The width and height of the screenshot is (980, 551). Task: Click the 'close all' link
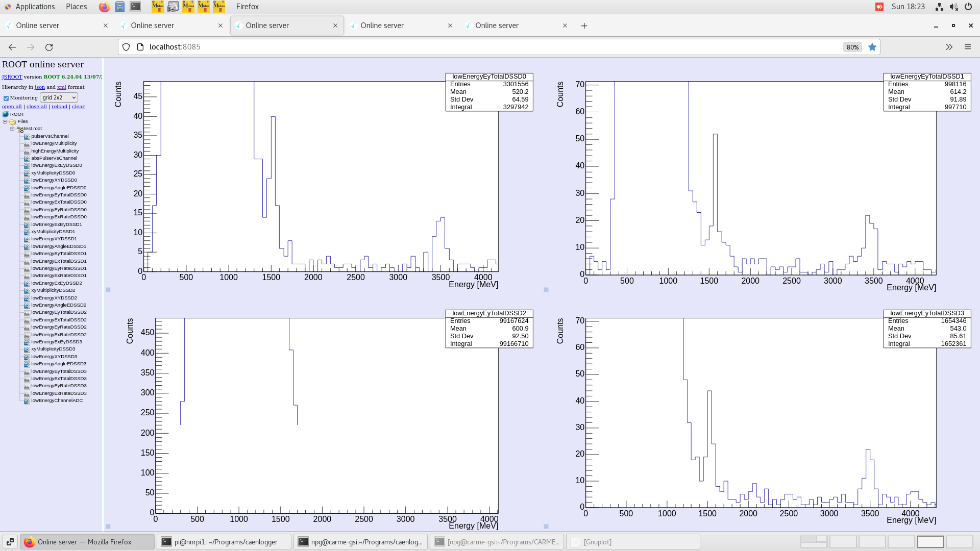[36, 107]
